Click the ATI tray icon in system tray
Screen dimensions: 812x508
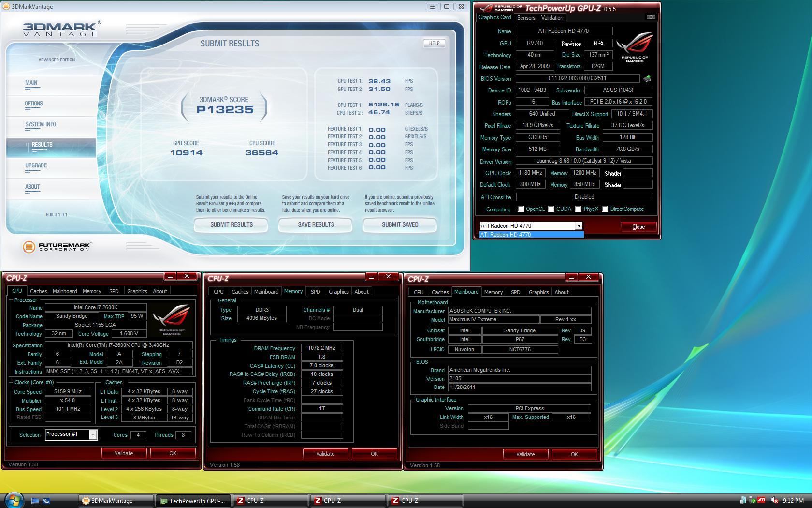(761, 500)
